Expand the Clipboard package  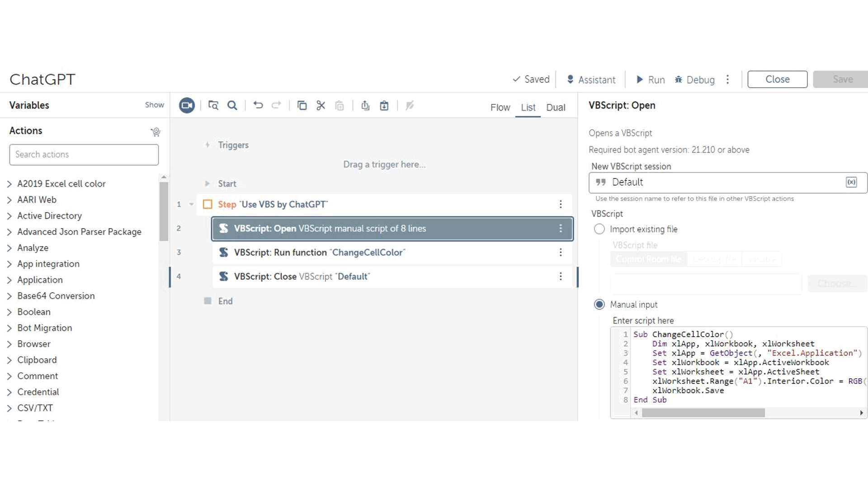click(9, 360)
